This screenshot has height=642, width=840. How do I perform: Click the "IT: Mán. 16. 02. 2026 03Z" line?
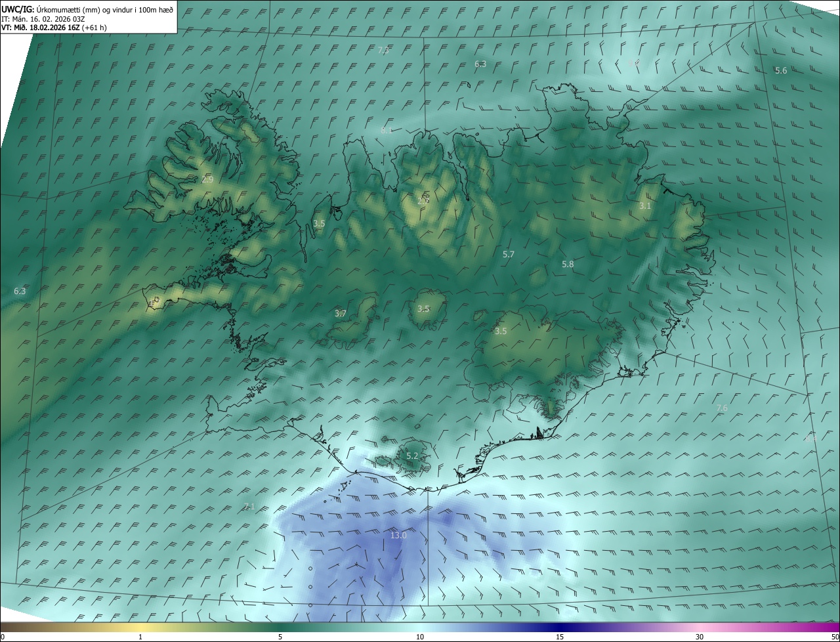click(45, 19)
